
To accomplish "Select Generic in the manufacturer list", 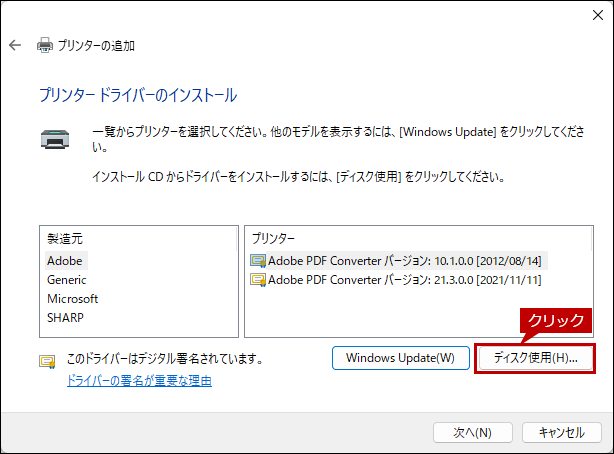I will coord(67,280).
